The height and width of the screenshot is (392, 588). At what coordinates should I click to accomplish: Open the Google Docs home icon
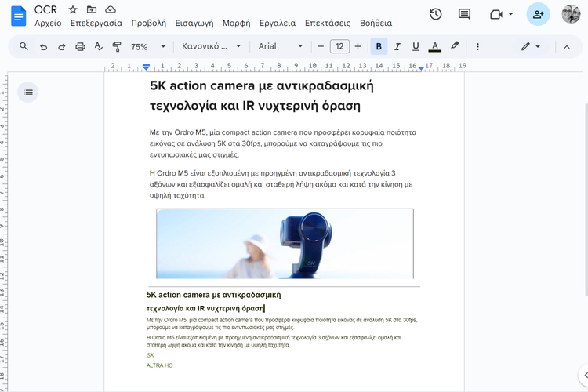tap(18, 16)
